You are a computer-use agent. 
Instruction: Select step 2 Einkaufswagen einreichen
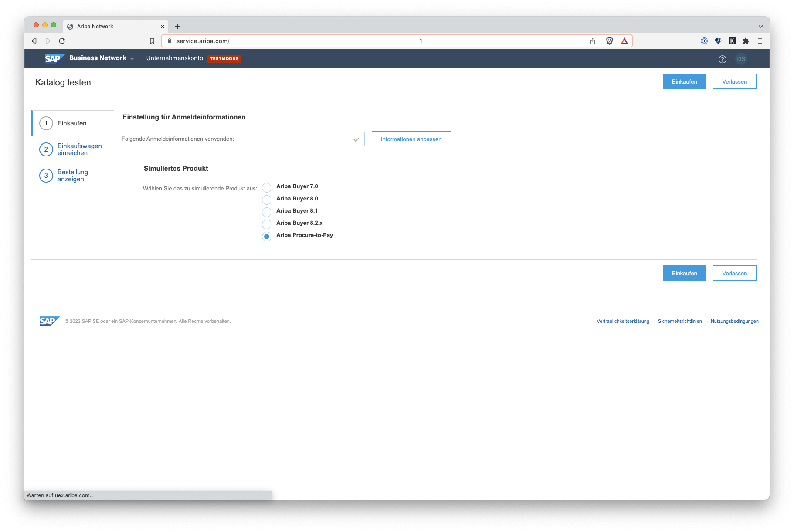(73, 149)
